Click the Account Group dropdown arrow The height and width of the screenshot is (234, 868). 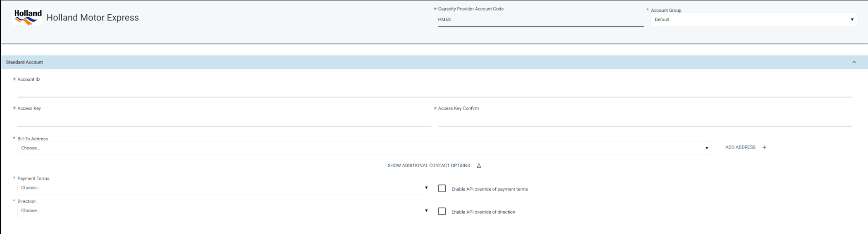852,20
